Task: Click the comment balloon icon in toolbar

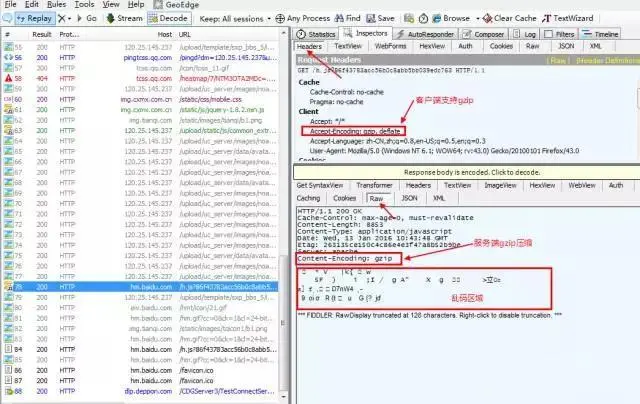Action: point(7,18)
